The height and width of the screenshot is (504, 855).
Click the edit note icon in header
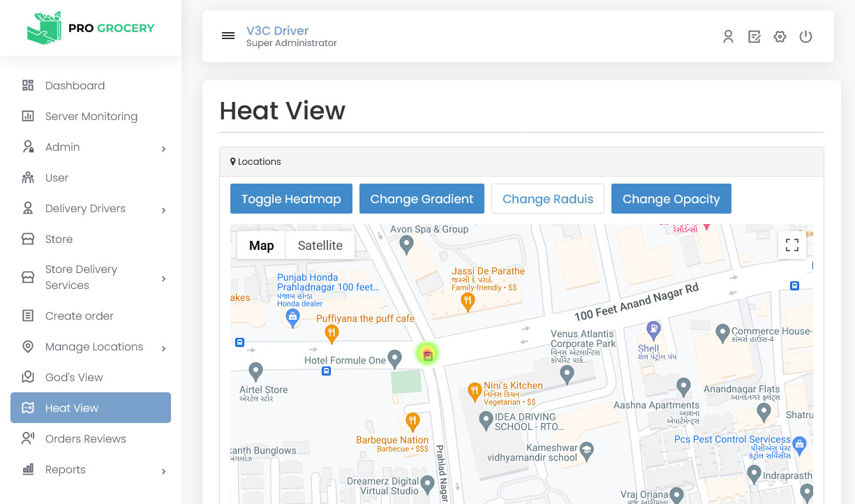[x=754, y=37]
